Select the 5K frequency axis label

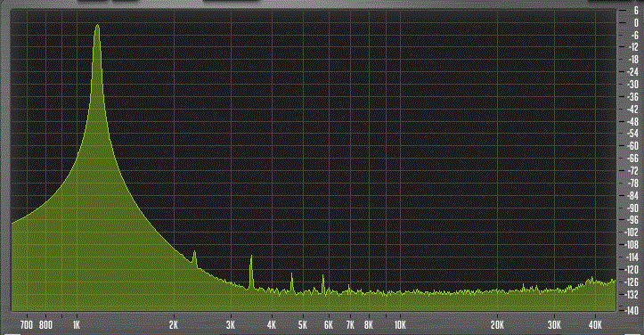click(303, 325)
